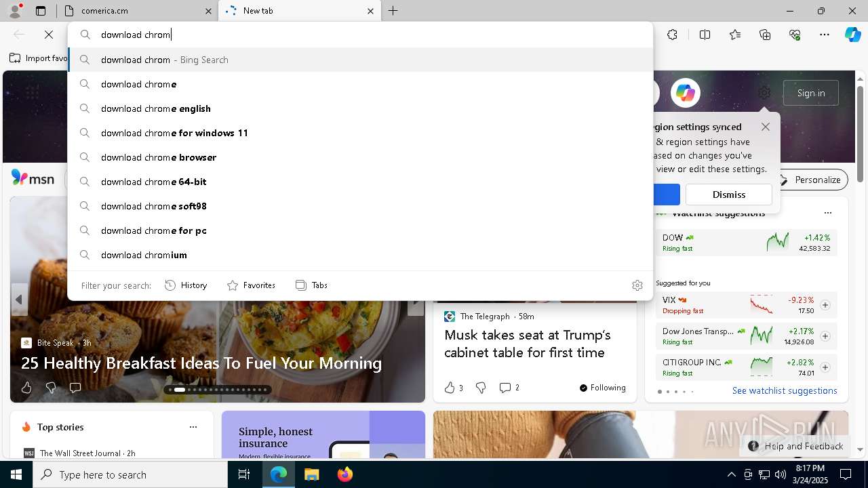Open Top stories options ellipsis
Viewport: 868px width, 488px height.
tap(193, 427)
